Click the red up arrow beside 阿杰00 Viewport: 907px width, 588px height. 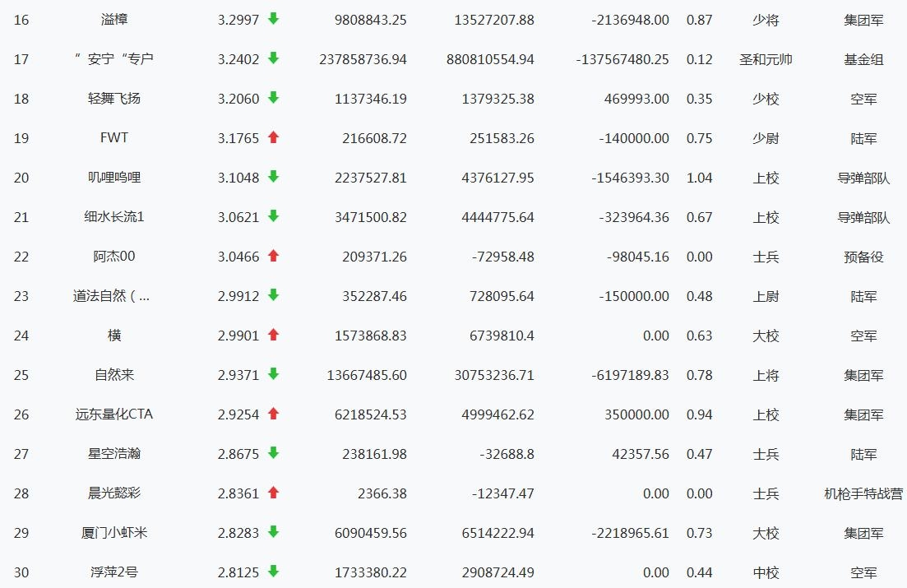click(x=274, y=256)
